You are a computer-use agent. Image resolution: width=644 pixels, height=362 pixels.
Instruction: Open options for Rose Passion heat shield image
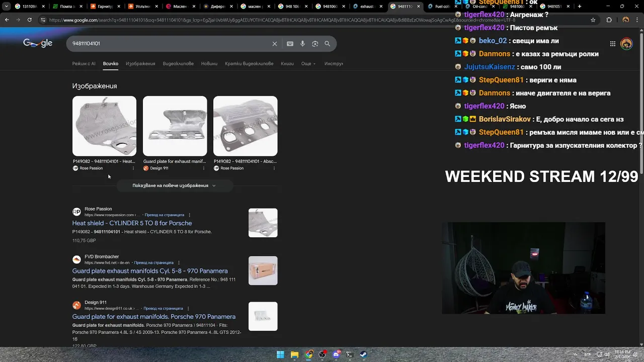(x=133, y=168)
